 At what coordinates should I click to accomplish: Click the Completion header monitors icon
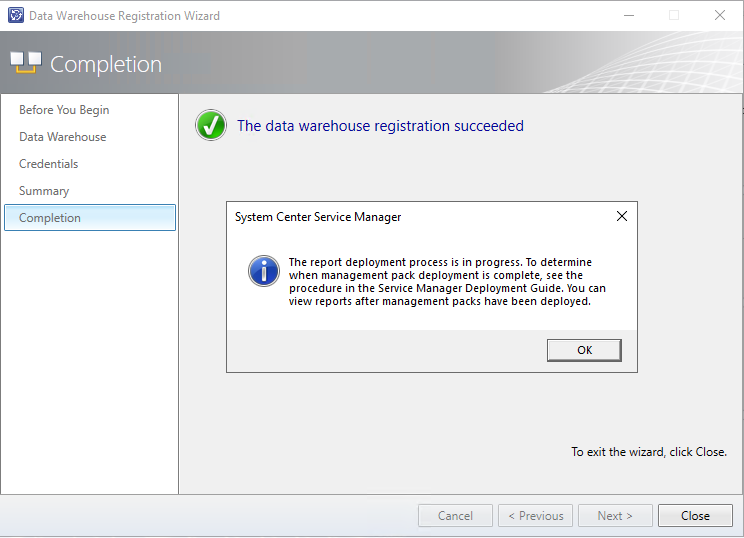tap(26, 63)
